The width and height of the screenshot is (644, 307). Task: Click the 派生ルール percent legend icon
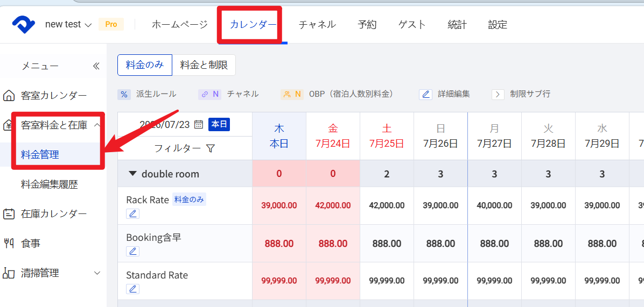[x=124, y=94]
